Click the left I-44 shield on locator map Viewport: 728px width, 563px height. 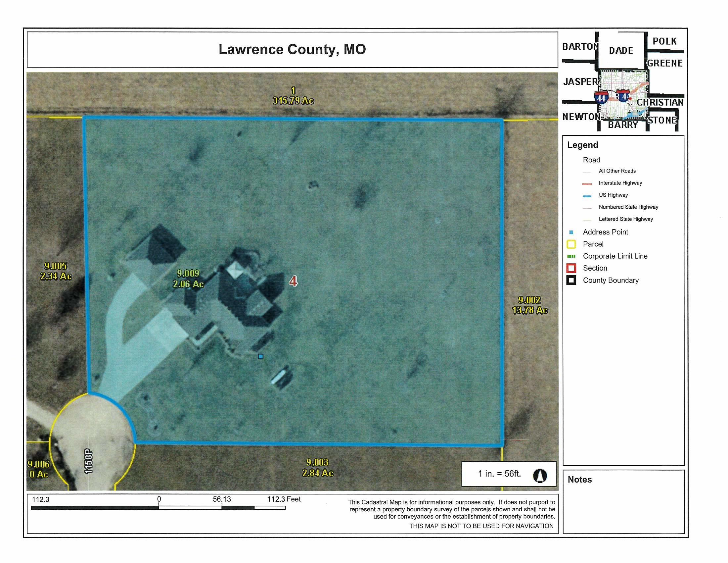click(x=601, y=98)
